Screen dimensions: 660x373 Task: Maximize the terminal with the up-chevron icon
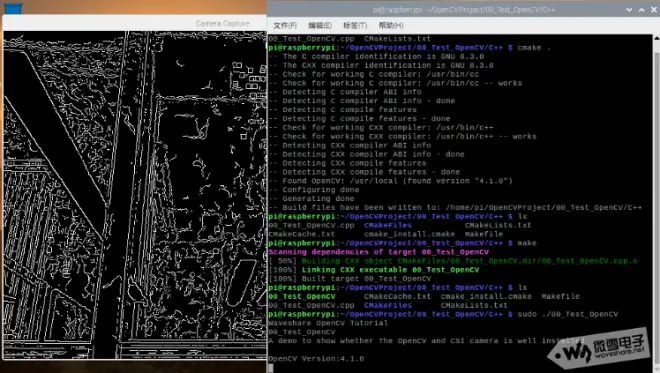641,9
